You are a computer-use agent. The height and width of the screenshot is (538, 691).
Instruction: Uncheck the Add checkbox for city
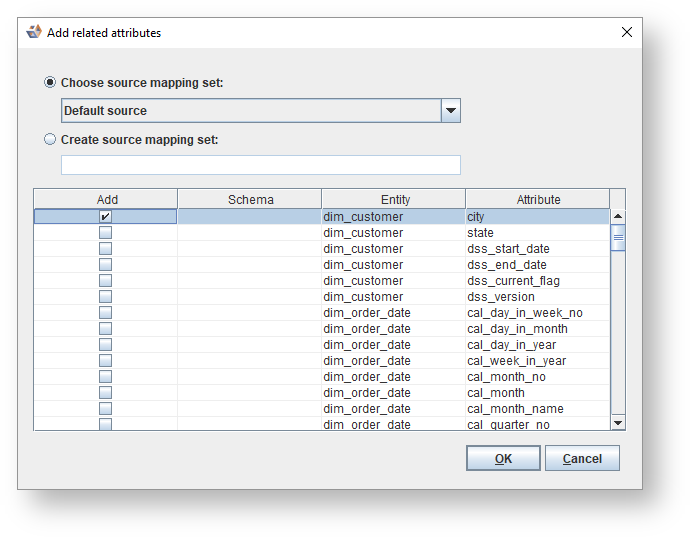(105, 216)
